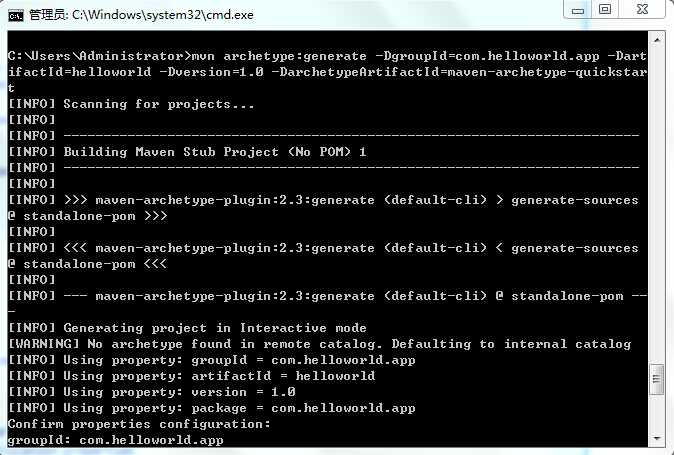Image resolution: width=674 pixels, height=455 pixels.
Task: Click the final groupId: com.helloworld.app line
Action: pyautogui.click(x=115, y=440)
